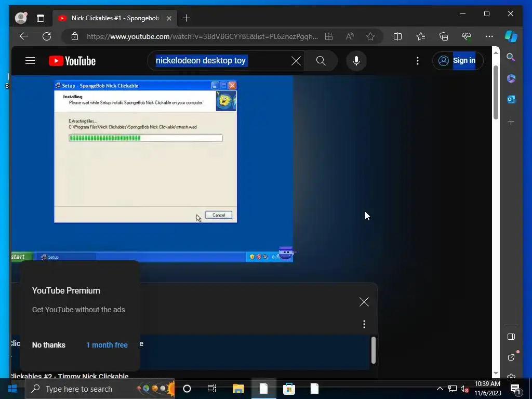Submit YouTube search with magnifier
The height and width of the screenshot is (399, 532).
pos(321,61)
